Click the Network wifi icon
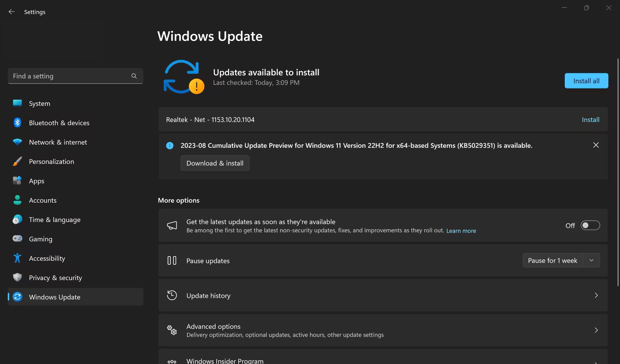 [x=17, y=142]
